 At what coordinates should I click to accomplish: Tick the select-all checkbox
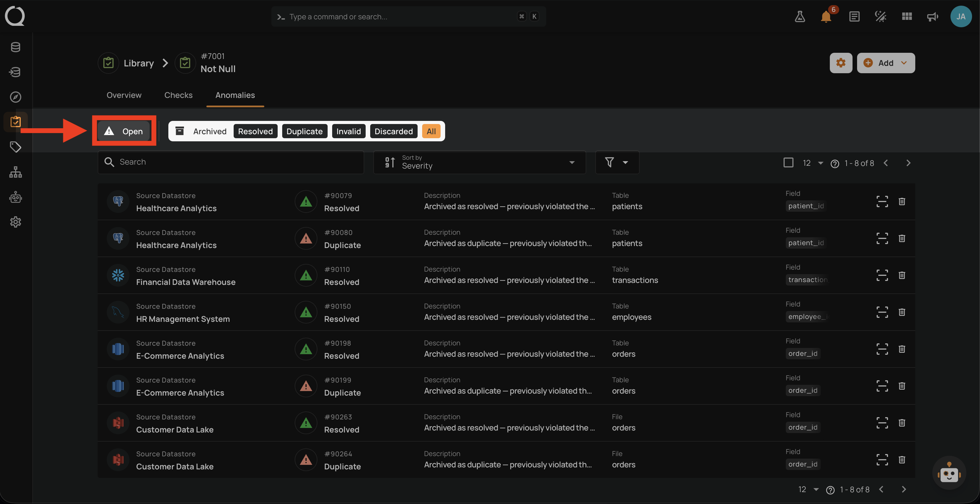click(788, 163)
